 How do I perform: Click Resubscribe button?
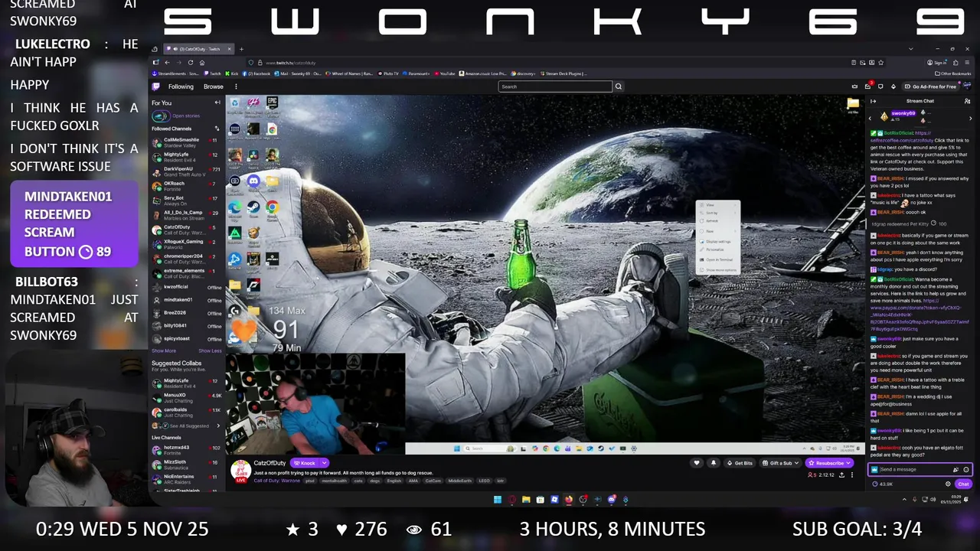click(829, 463)
